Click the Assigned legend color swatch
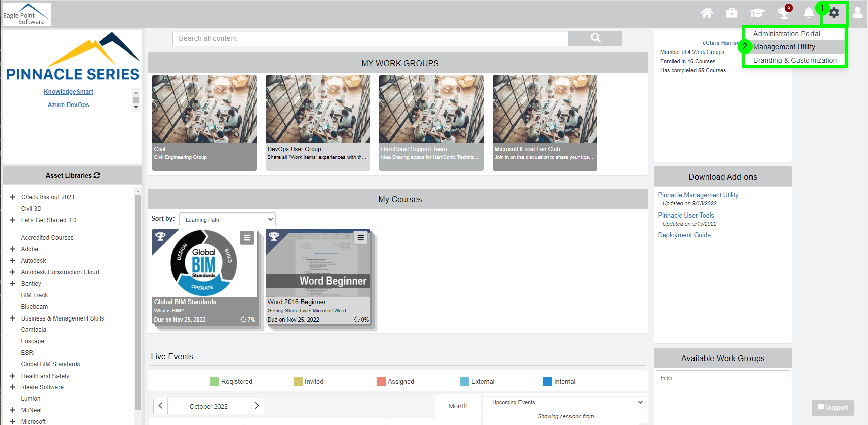 (381, 381)
